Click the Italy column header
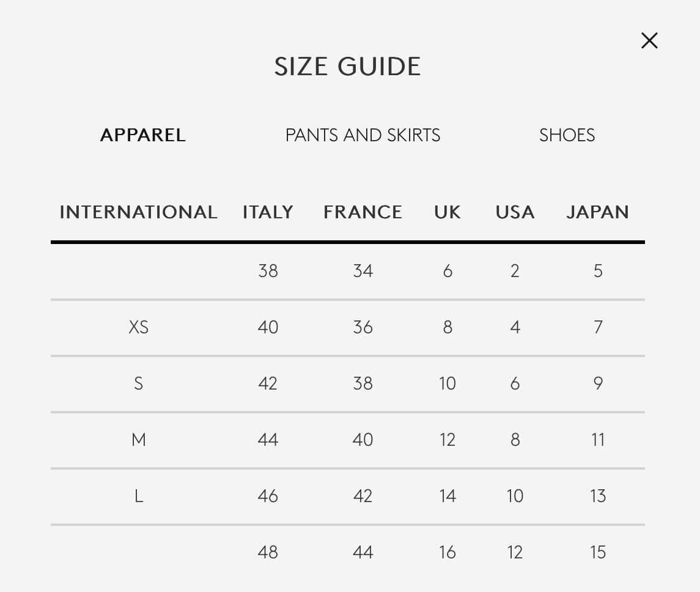The height and width of the screenshot is (592, 700). [x=268, y=212]
